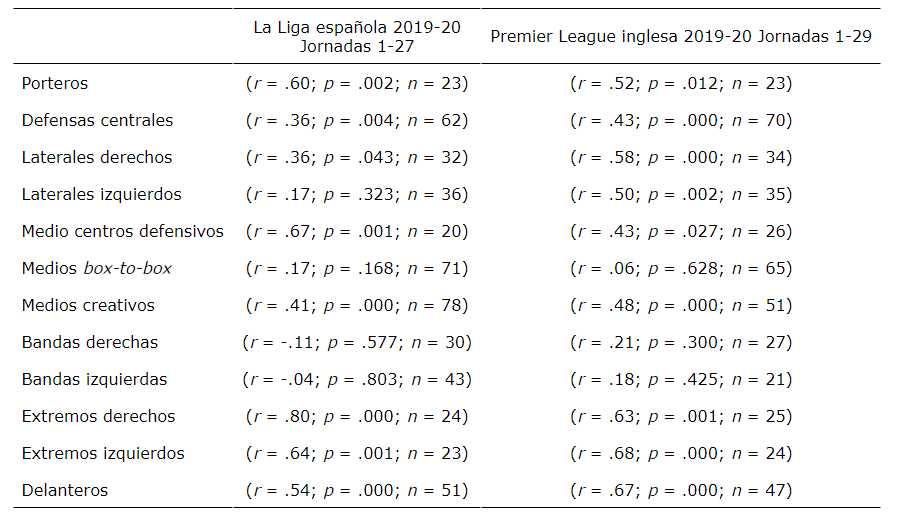Select the Medios creativos row label
The width and height of the screenshot is (915, 513).
(x=88, y=306)
